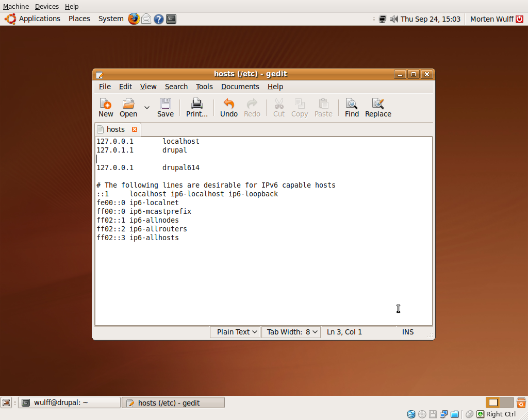This screenshot has width=528, height=420.
Task: Click the red power button icon
Action: click(x=520, y=19)
